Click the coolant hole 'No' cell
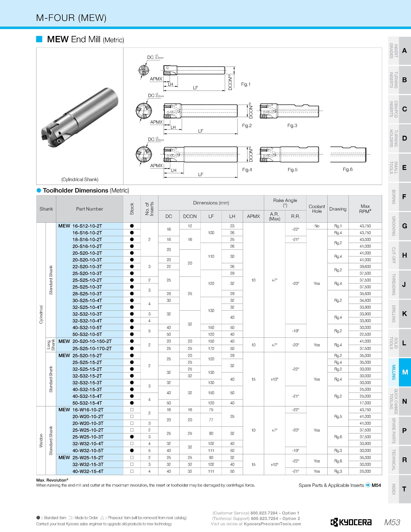The image size is (411, 532). point(317,226)
